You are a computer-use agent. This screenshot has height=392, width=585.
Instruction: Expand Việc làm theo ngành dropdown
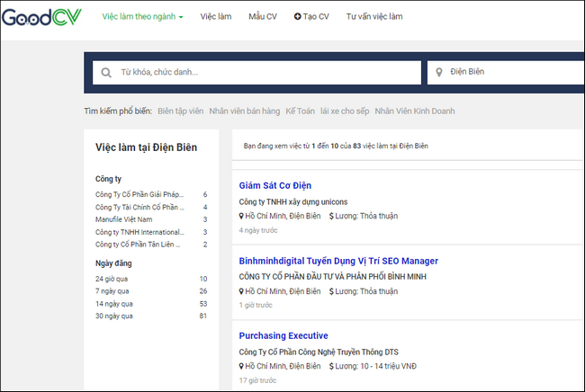point(142,17)
